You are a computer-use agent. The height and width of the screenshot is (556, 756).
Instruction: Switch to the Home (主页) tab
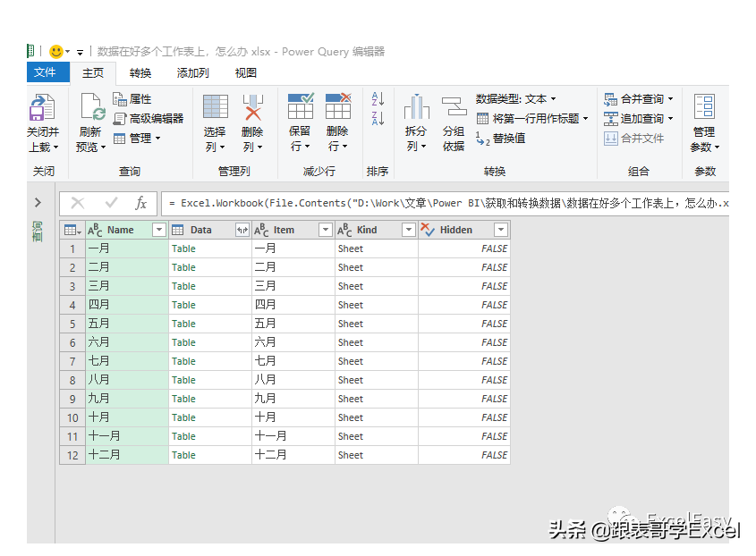92,72
